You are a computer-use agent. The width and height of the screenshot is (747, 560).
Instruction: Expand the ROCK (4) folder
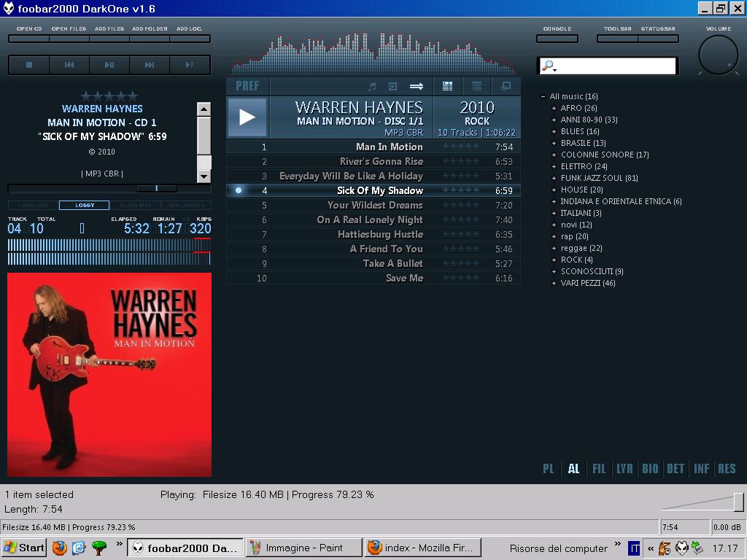(554, 260)
